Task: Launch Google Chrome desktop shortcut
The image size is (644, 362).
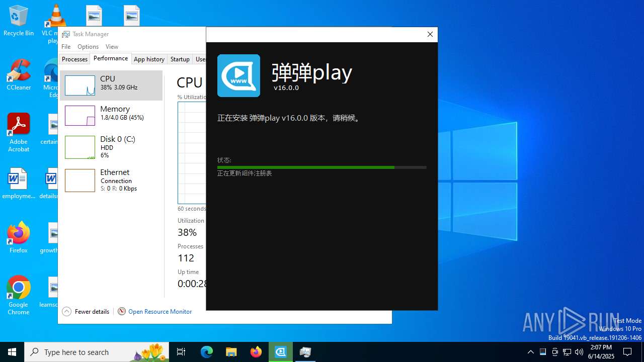Action: pos(19,296)
